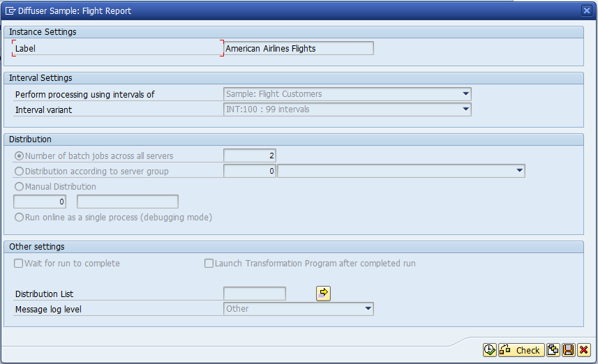Expand the server group dropdown list
Viewport: 598px width, 364px height.
pos(519,171)
